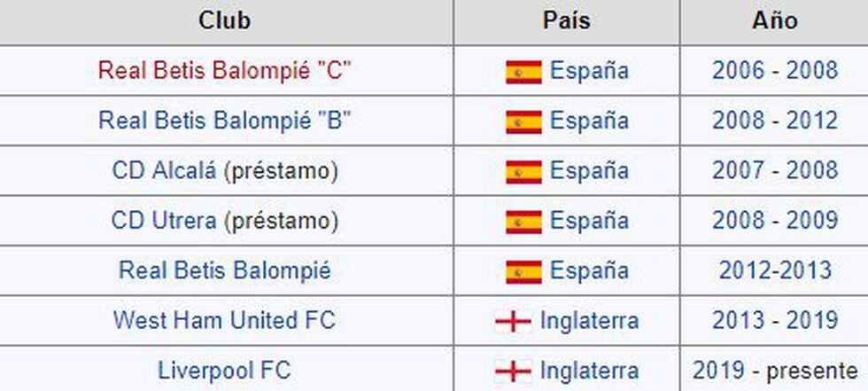The width and height of the screenshot is (868, 391).
Task: Select the Año column header
Action: [774, 20]
